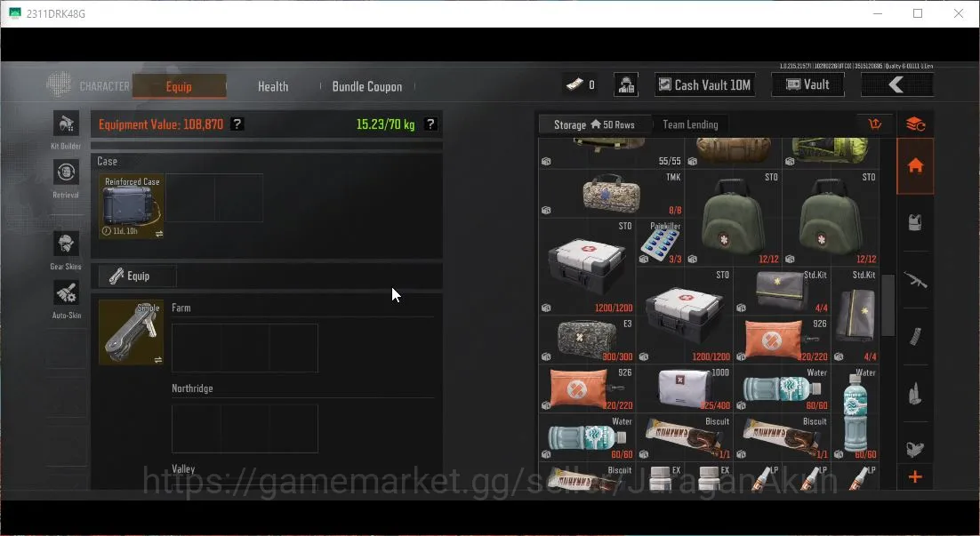Select the Reinforced Case item
Screen dimensions: 980x536
coord(132,206)
